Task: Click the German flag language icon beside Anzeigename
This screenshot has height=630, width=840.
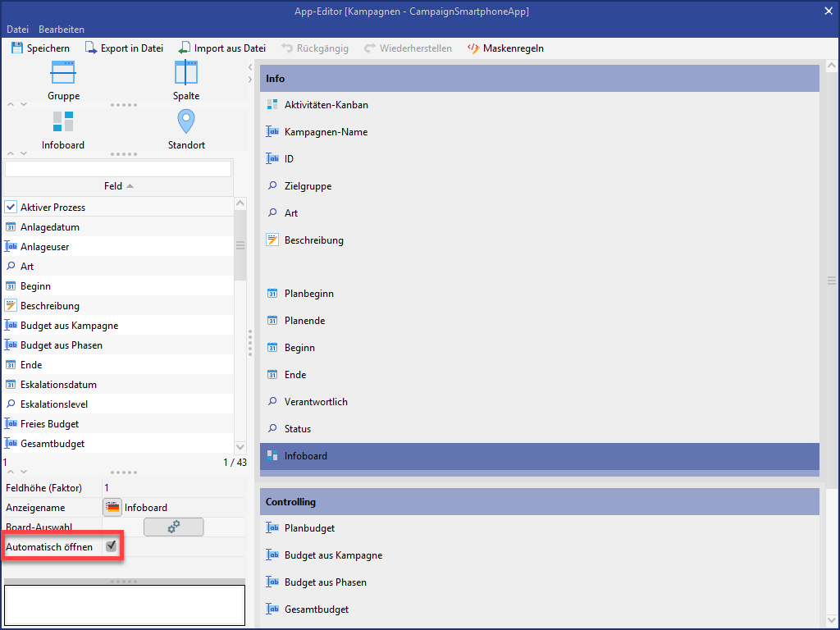Action: [112, 508]
